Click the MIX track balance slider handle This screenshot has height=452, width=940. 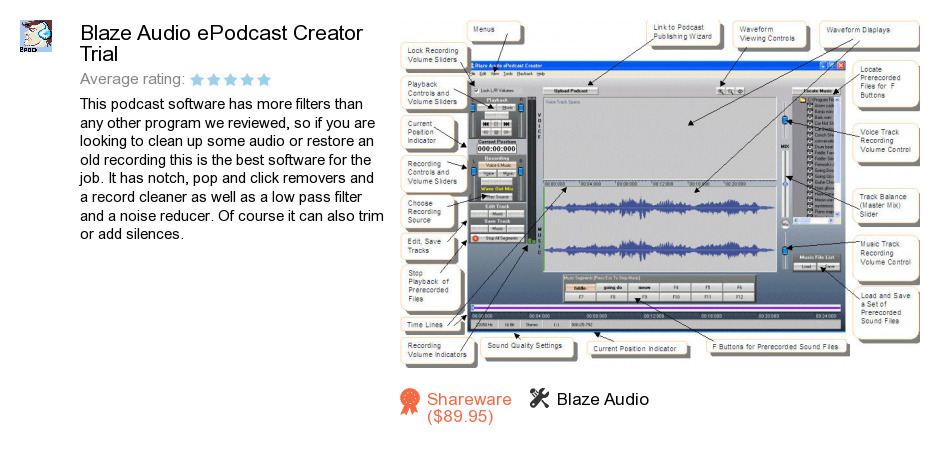[785, 184]
